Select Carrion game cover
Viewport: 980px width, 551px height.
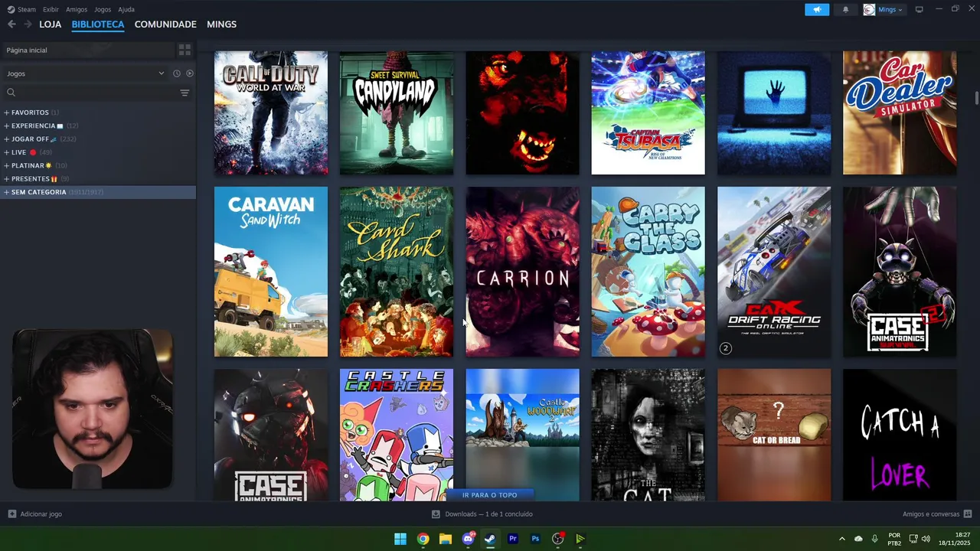[522, 272]
